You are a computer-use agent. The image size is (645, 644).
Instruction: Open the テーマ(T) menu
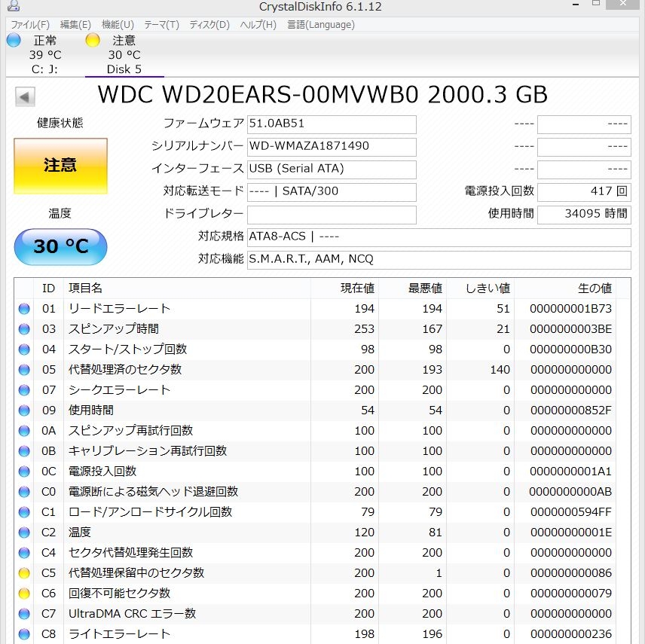[162, 25]
